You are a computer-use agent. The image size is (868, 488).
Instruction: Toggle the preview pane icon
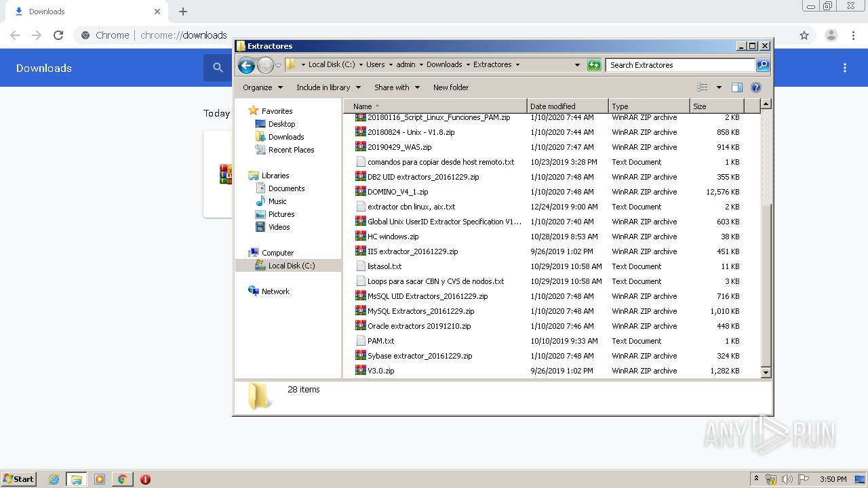click(737, 87)
